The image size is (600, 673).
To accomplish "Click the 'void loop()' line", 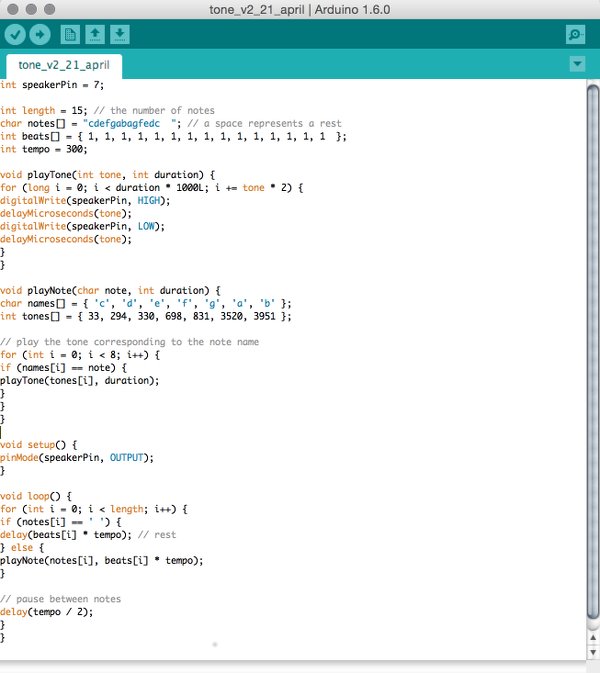I will pyautogui.click(x=36, y=497).
